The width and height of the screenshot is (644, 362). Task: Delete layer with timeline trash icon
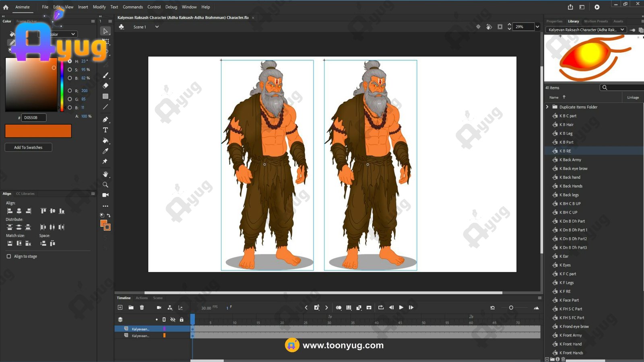coord(142,307)
